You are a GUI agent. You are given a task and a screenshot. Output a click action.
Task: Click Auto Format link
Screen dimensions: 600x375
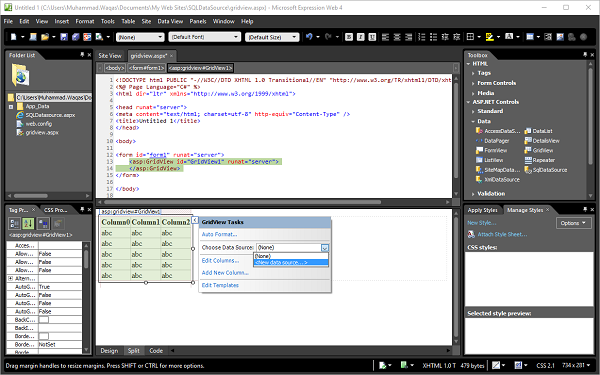pyautogui.click(x=219, y=234)
